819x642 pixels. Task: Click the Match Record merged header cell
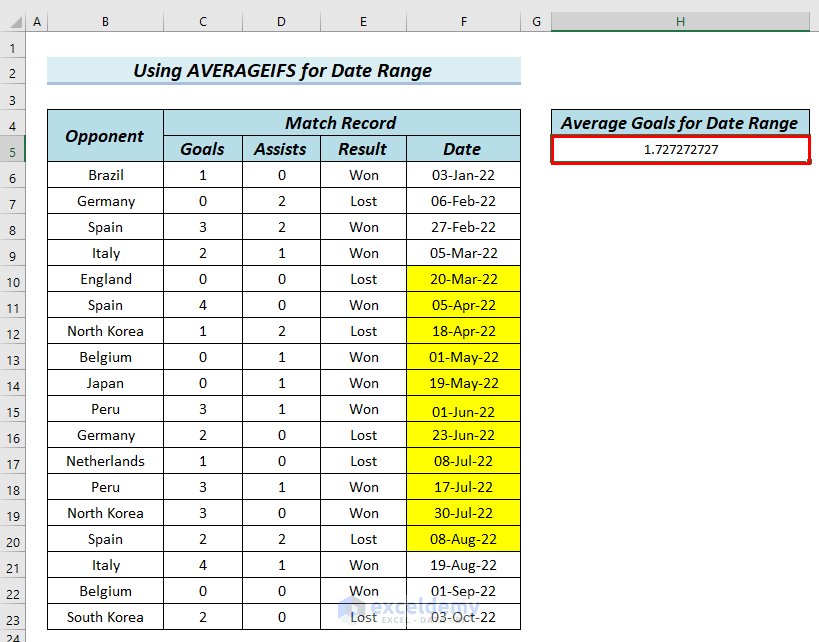342,123
